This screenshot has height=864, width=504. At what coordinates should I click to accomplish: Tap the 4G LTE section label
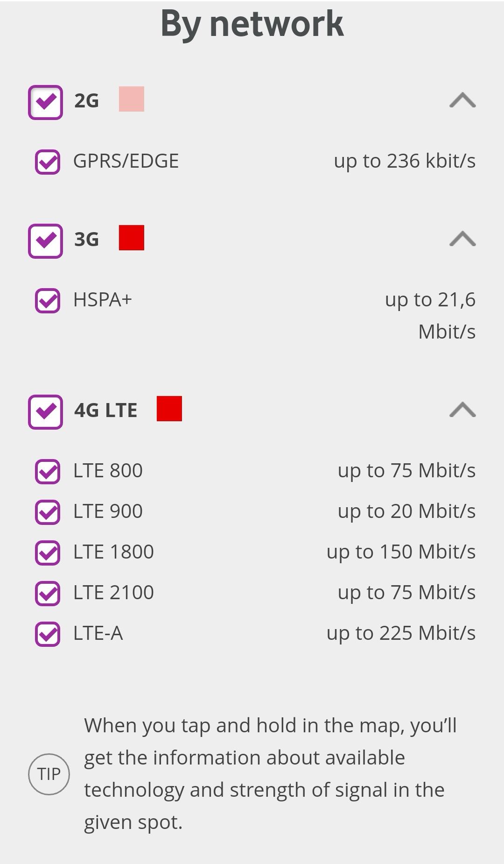pyautogui.click(x=106, y=410)
